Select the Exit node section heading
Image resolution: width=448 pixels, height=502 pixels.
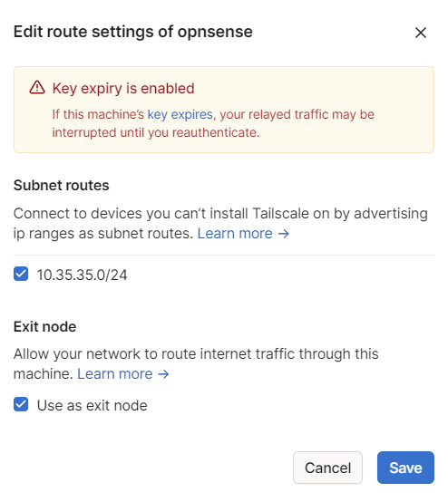[44, 326]
